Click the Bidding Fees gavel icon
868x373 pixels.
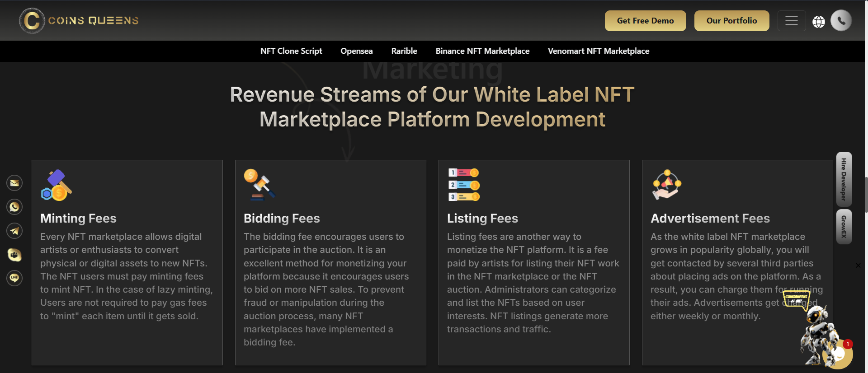point(260,184)
